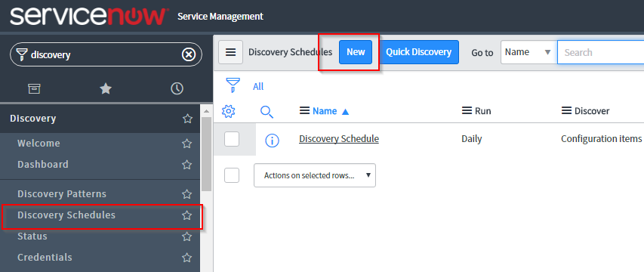Image resolution: width=644 pixels, height=272 pixels.
Task: Open the history clock tab
Action: coord(177,88)
